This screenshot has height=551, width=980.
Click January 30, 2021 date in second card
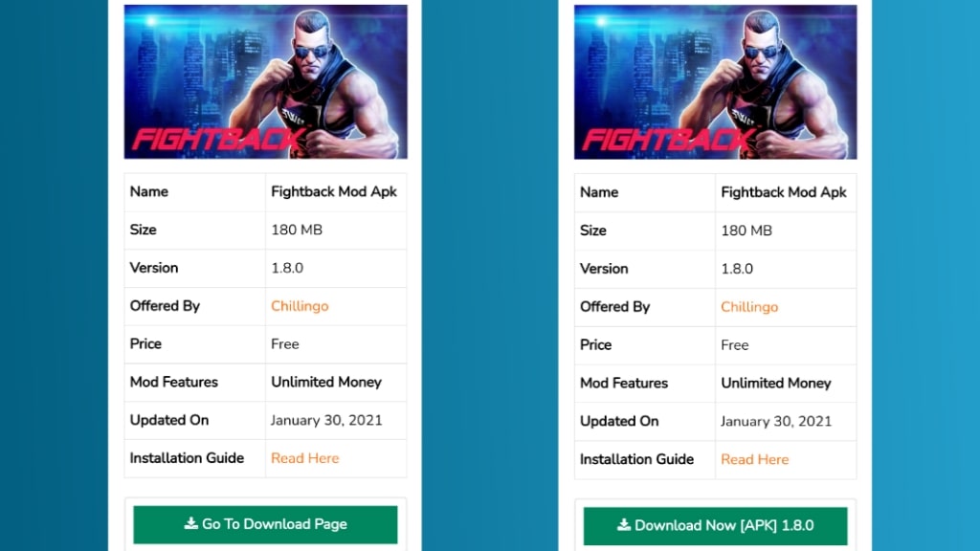click(x=775, y=421)
